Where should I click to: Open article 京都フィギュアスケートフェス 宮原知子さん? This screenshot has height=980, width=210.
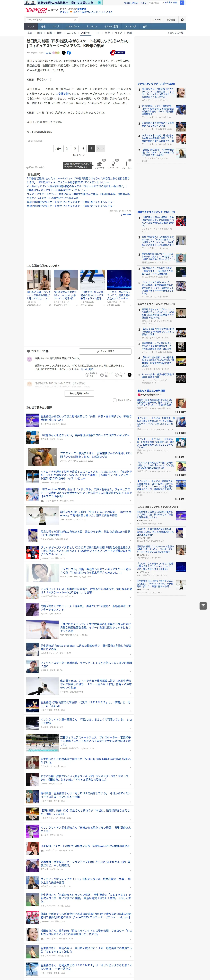(96, 741)
